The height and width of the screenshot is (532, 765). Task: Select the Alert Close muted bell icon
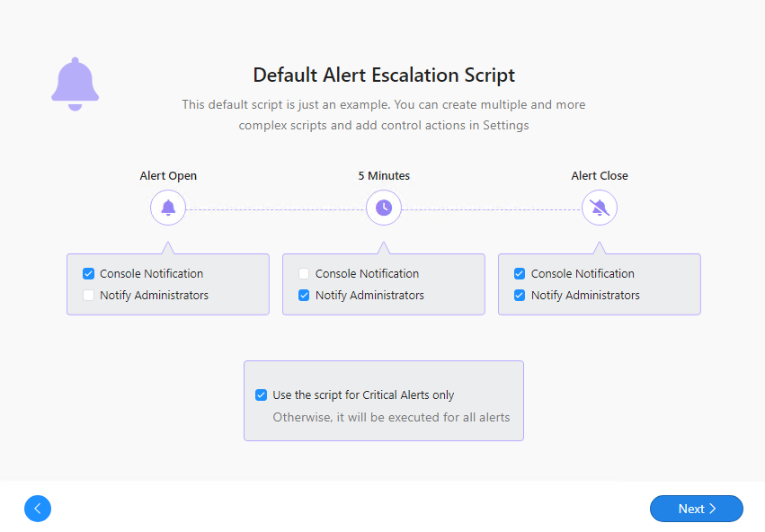click(x=600, y=208)
